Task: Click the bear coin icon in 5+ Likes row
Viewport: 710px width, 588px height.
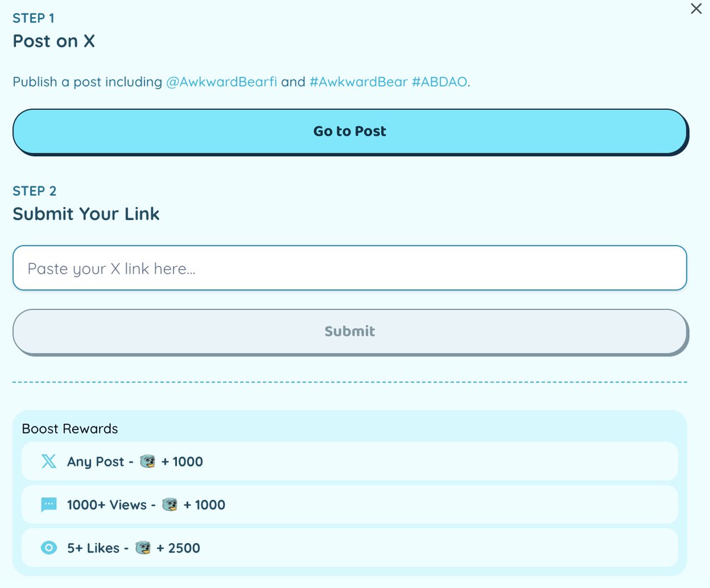Action: (x=143, y=548)
